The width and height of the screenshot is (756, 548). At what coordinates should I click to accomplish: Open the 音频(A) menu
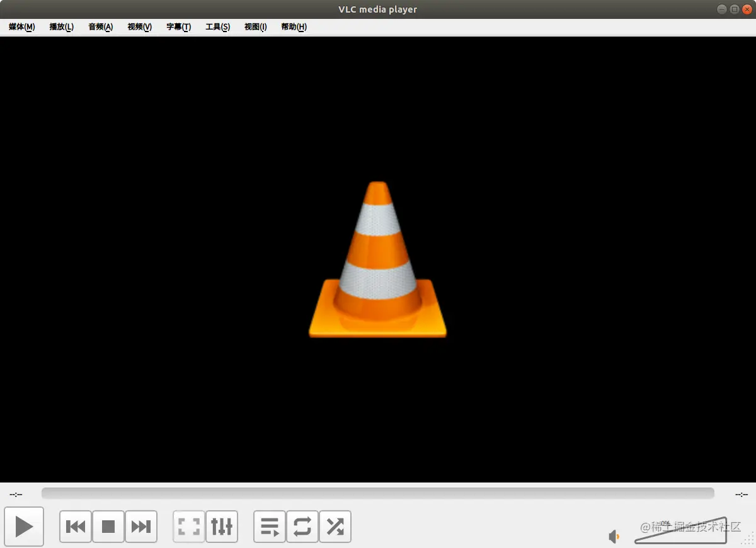coord(101,27)
